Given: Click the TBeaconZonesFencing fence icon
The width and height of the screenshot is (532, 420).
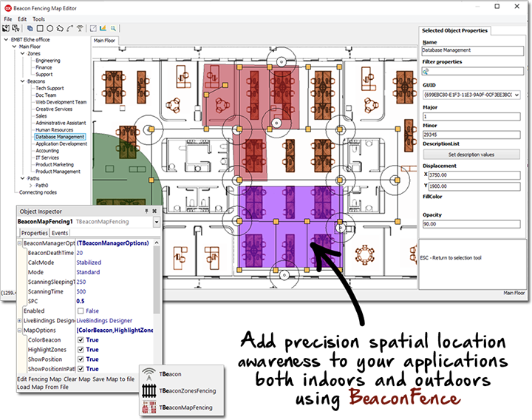Looking at the screenshot, I should pyautogui.click(x=150, y=391).
